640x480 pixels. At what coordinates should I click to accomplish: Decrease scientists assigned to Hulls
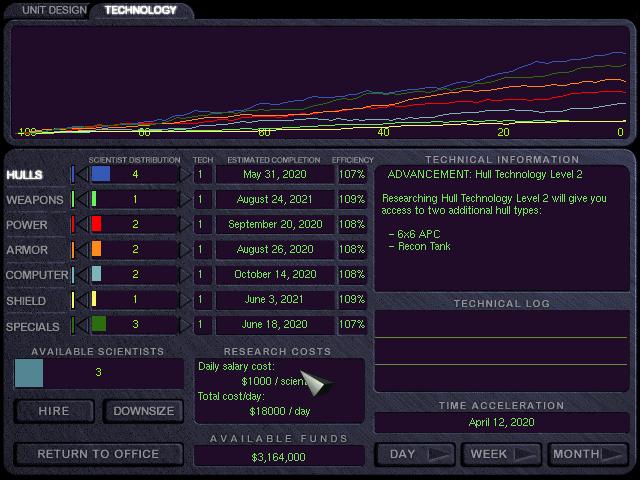pyautogui.click(x=80, y=175)
